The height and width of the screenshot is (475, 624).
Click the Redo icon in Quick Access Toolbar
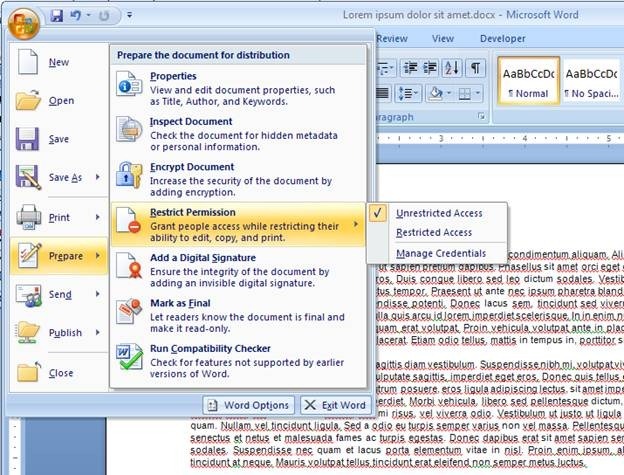[x=104, y=16]
